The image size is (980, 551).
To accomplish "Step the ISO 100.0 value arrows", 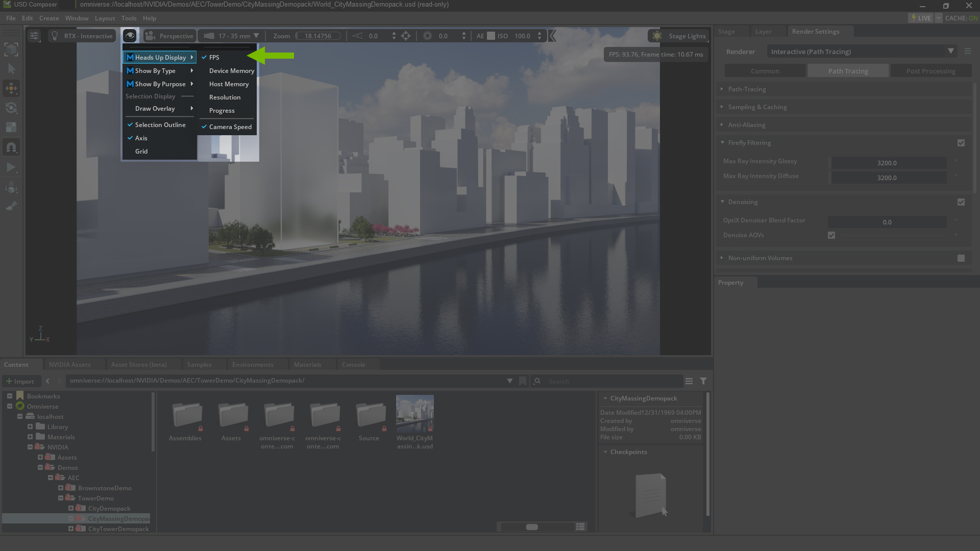I will coord(540,36).
